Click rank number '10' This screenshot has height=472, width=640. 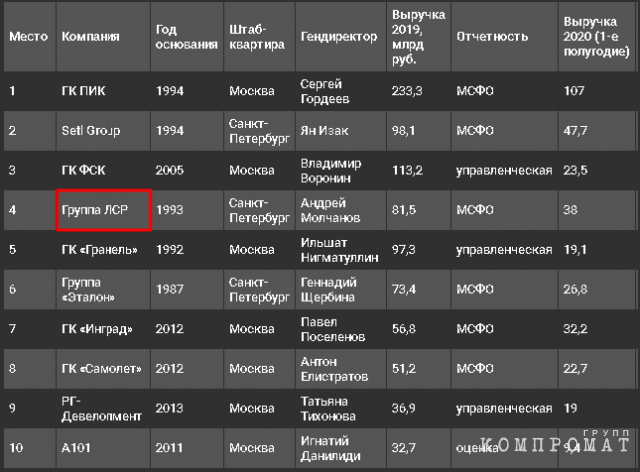pyautogui.click(x=16, y=448)
